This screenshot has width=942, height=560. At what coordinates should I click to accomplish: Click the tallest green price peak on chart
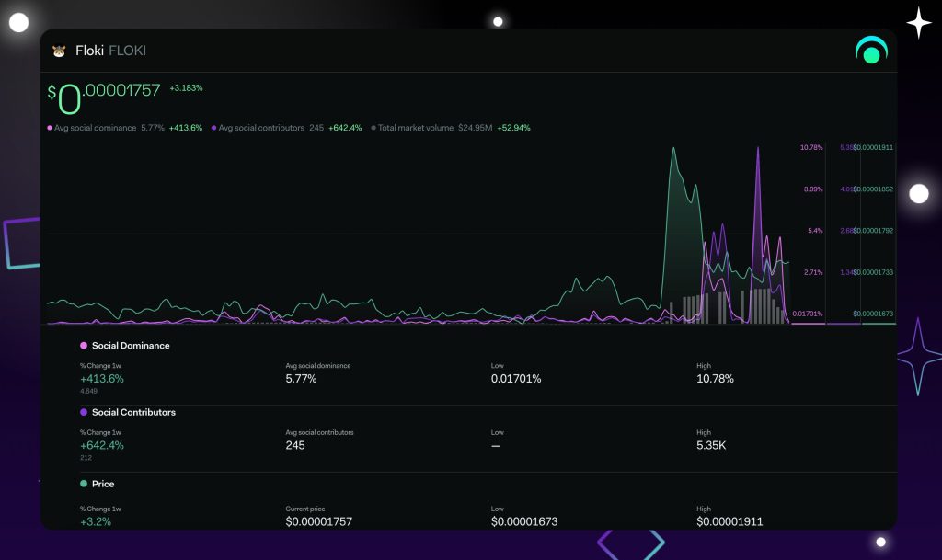(673, 149)
